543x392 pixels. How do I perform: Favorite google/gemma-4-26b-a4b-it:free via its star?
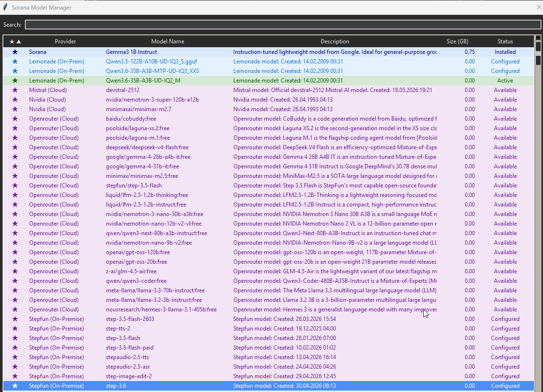point(15,157)
